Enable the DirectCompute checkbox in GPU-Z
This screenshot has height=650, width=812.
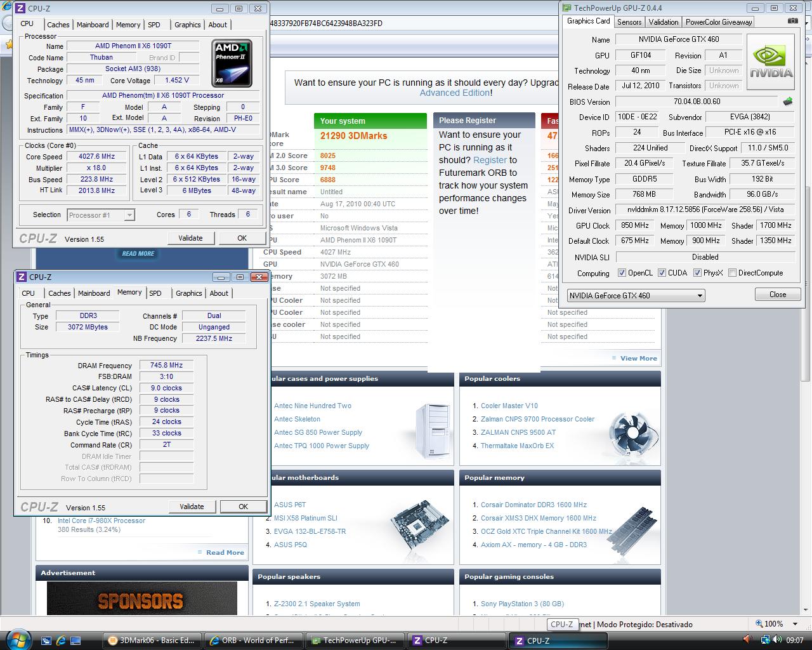[x=731, y=272]
